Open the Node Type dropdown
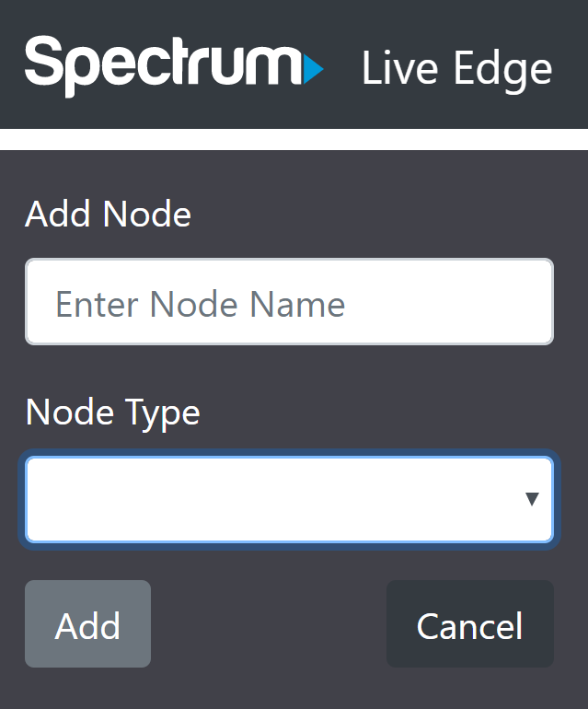This screenshot has width=588, height=709. (289, 499)
